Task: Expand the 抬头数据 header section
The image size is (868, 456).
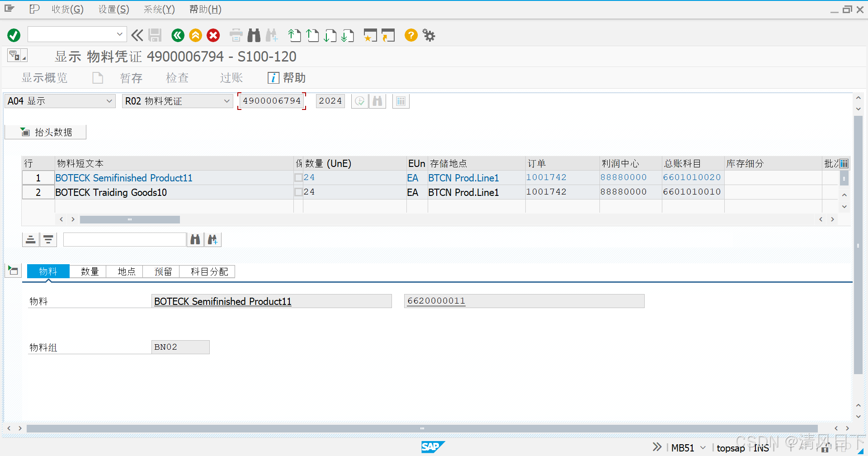Action: click(x=46, y=132)
